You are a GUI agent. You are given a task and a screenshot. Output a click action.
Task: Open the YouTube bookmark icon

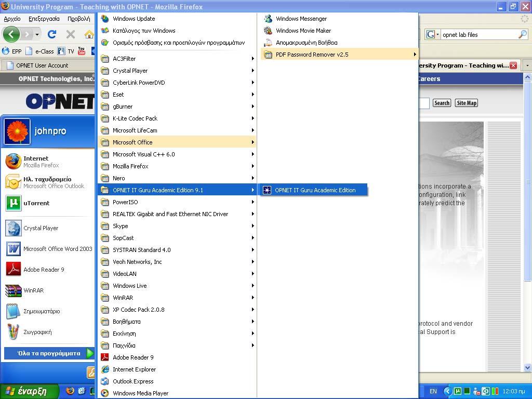pyautogui.click(x=82, y=51)
